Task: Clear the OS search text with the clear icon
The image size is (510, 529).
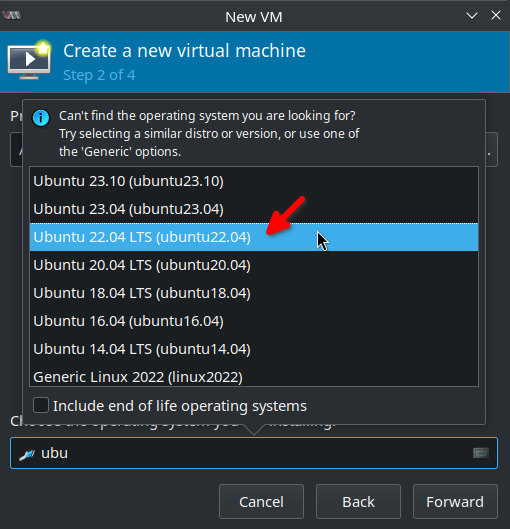Action: (480, 453)
